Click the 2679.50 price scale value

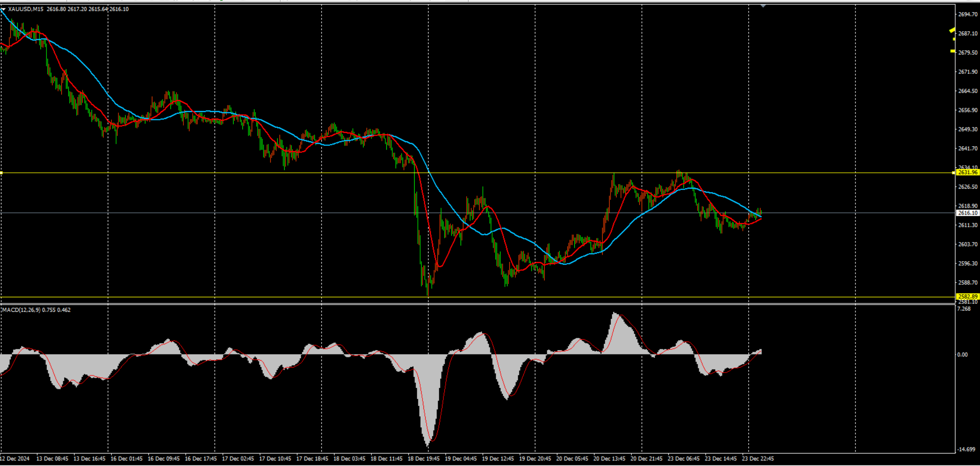click(968, 53)
